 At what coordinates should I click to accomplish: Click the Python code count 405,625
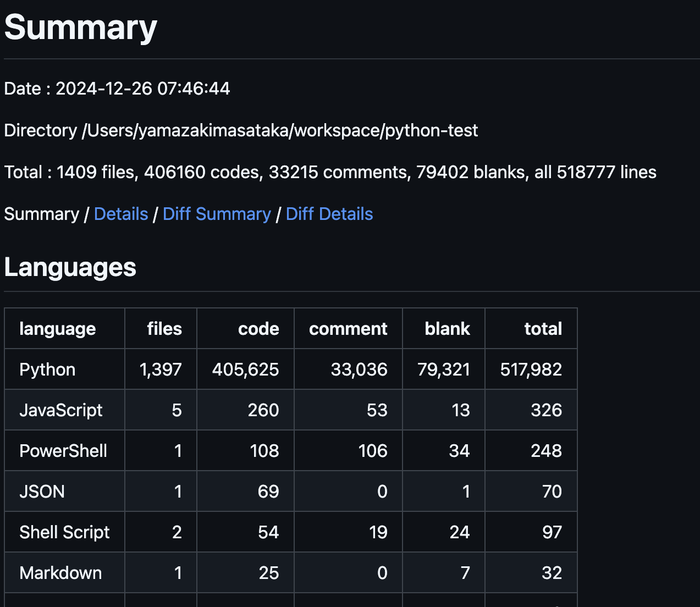coord(245,369)
